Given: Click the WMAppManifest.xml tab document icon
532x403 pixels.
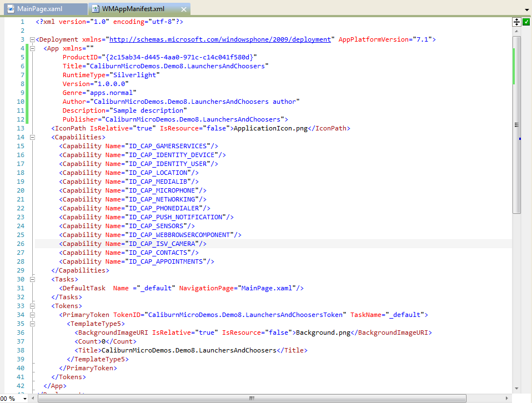Looking at the screenshot, I should (96, 9).
